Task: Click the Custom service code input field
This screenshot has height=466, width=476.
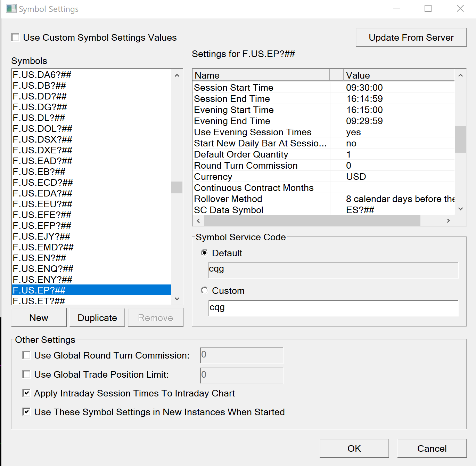Action: [x=333, y=308]
